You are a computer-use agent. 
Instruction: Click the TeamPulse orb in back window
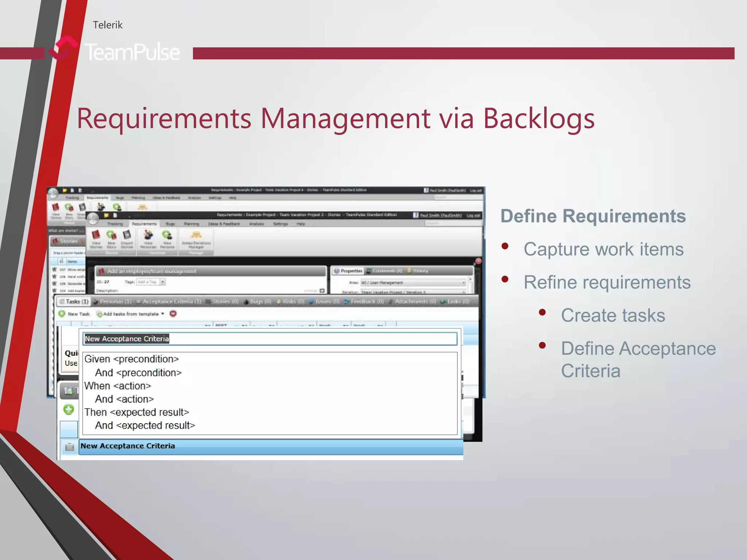[53, 193]
